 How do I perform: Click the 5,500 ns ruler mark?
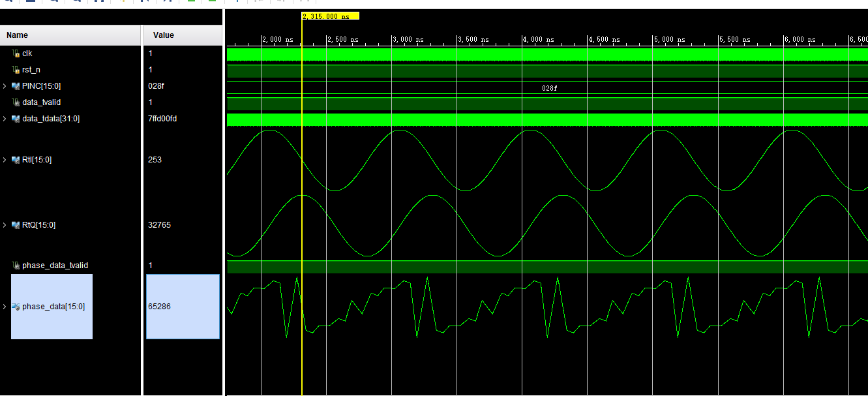[x=734, y=39]
